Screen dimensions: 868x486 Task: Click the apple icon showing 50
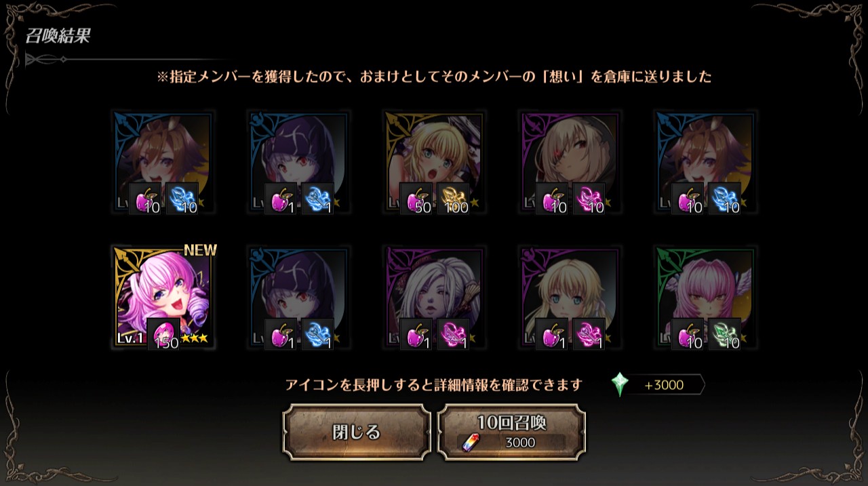click(416, 199)
